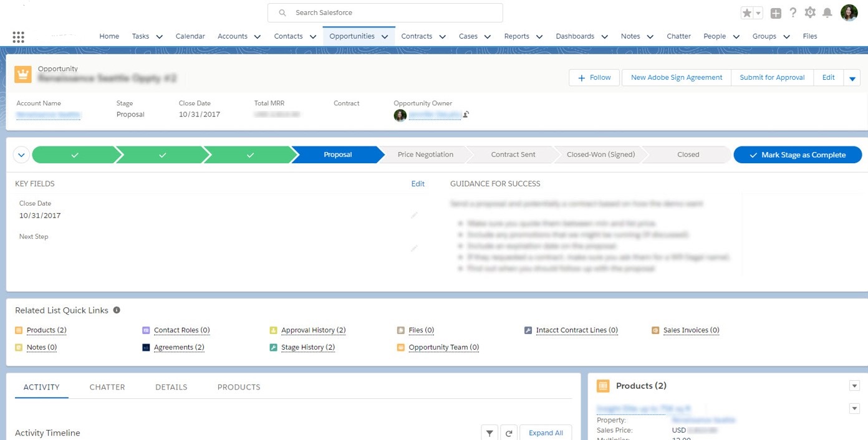Open the App Launcher grid icon

18,37
